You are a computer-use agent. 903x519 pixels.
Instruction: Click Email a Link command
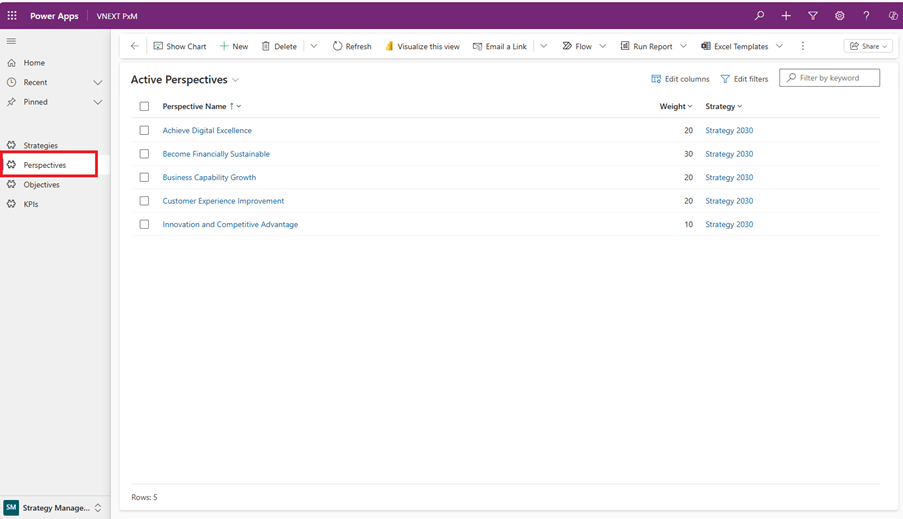pyautogui.click(x=499, y=46)
